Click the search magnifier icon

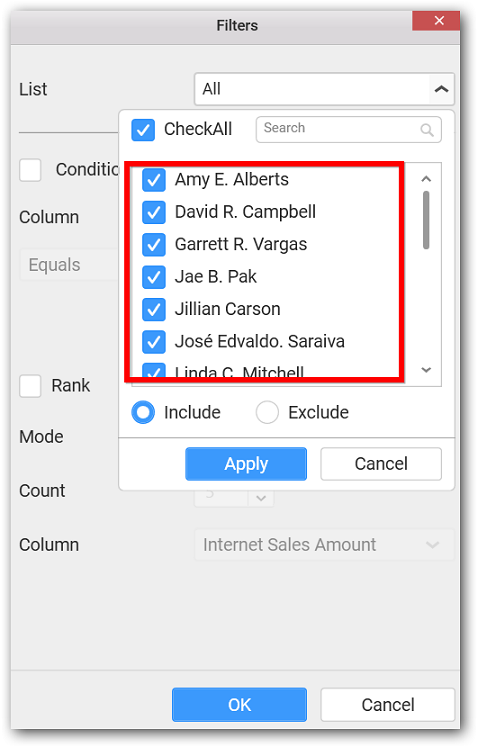[x=427, y=130]
